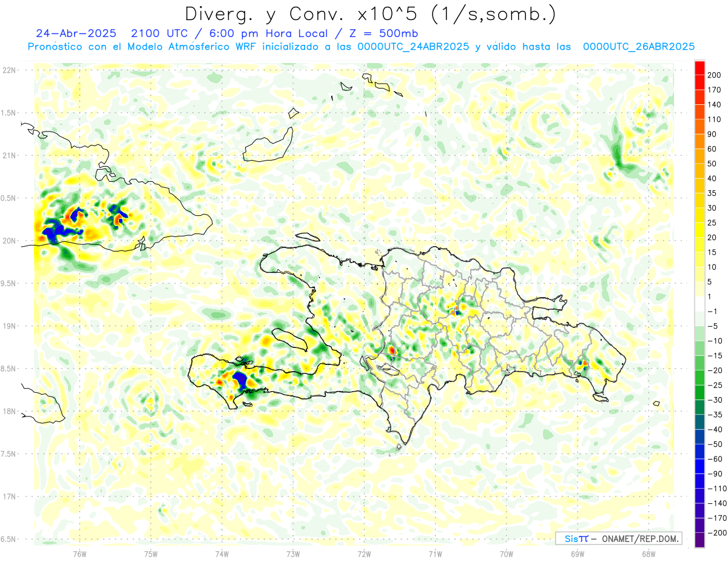Click the "SisTT – ONAMET/REP.DOM." credit box
The height and width of the screenshot is (562, 728).
[619, 538]
